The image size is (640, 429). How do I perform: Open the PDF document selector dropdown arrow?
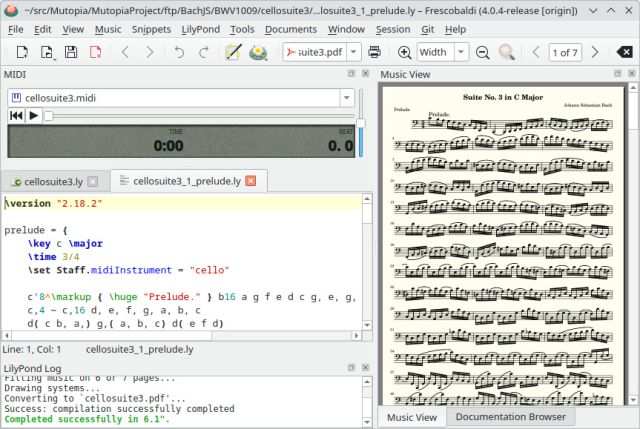353,52
